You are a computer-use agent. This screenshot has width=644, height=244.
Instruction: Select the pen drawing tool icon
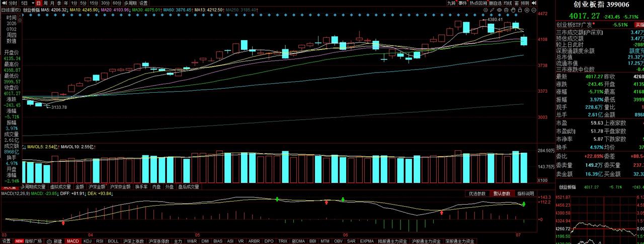coord(492,10)
